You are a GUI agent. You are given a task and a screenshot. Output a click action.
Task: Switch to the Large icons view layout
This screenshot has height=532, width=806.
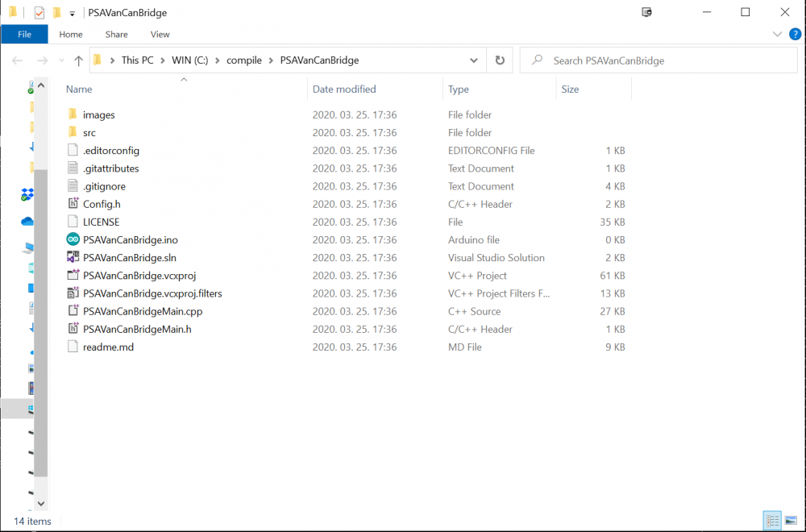pyautogui.click(x=791, y=521)
